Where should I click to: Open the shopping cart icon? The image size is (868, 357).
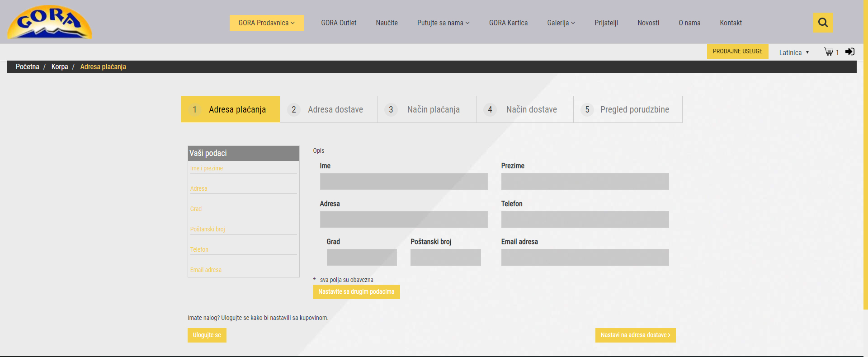coord(829,52)
